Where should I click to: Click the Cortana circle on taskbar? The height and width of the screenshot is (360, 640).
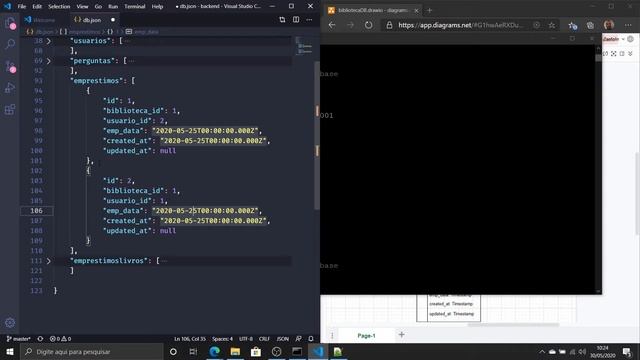(173, 351)
